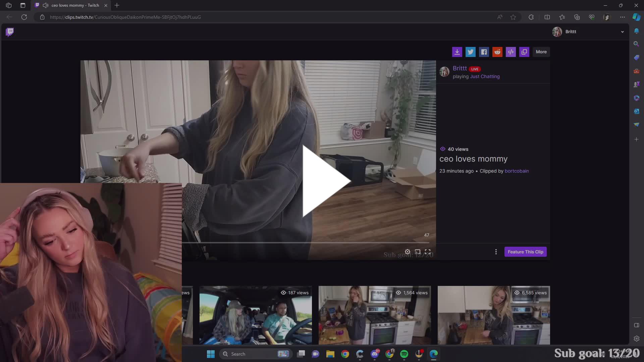Open the player settings gear
The height and width of the screenshot is (362, 644).
click(407, 251)
